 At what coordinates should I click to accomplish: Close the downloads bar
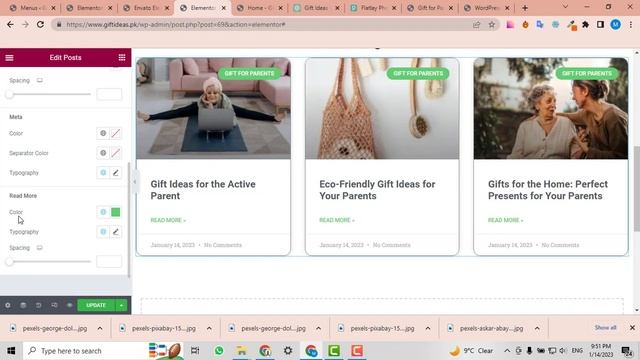[x=632, y=328]
